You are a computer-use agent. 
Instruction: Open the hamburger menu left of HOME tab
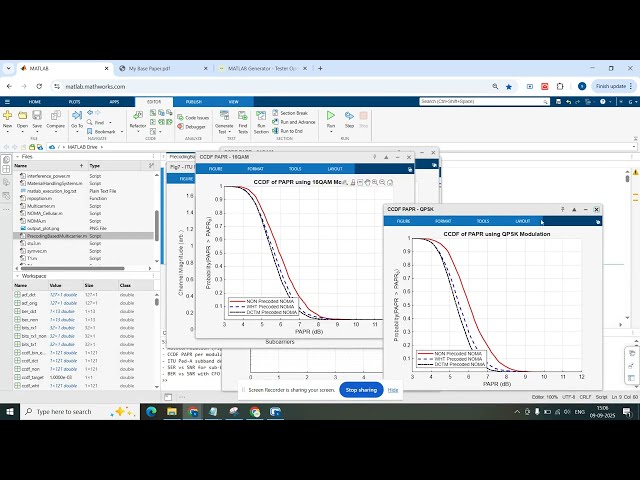click(7, 102)
